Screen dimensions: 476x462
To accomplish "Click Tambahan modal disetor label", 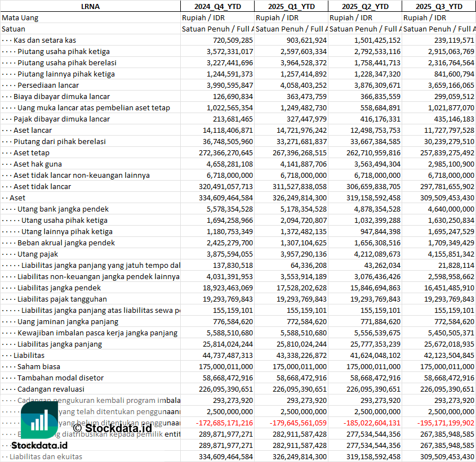I will [60, 377].
